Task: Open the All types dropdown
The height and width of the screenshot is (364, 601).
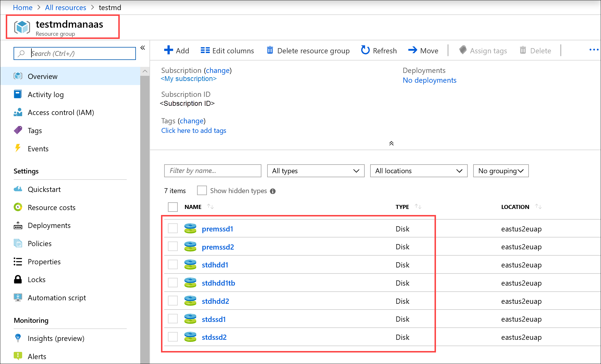Action: tap(316, 171)
